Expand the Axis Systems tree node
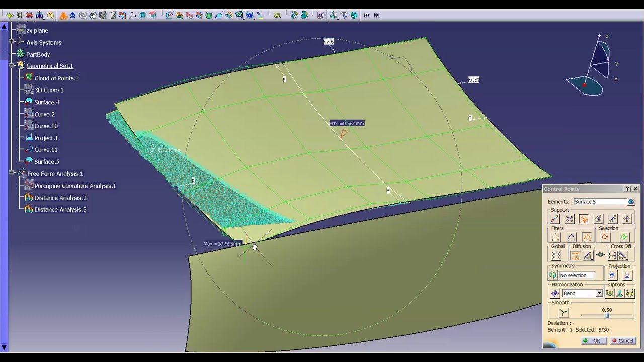Screen dimensions: 644x362 coord(12,42)
